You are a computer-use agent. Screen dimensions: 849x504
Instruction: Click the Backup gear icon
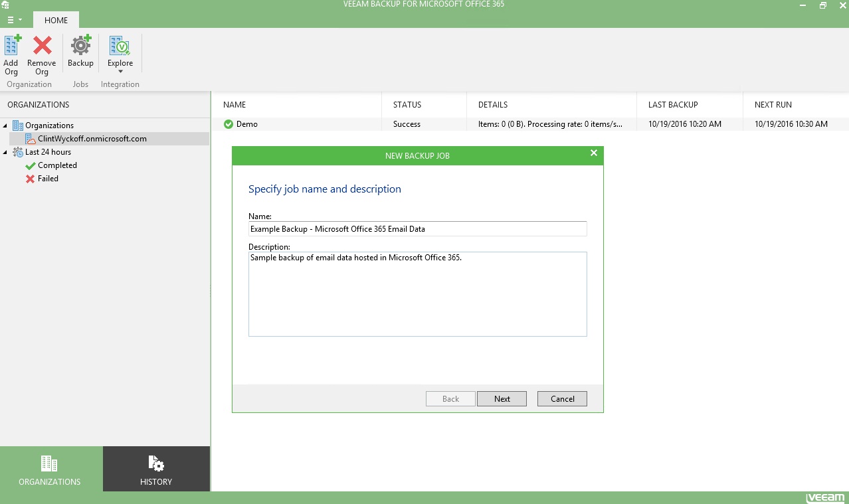[x=80, y=46]
